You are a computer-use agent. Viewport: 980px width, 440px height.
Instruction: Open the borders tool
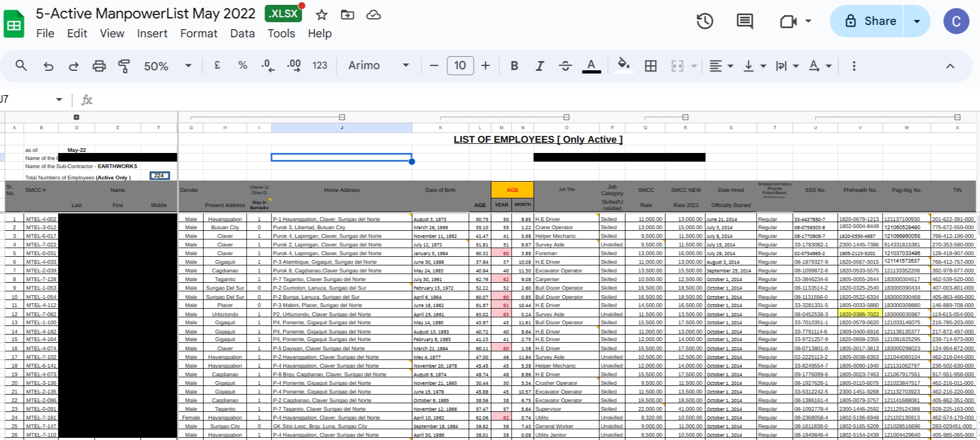pyautogui.click(x=651, y=66)
